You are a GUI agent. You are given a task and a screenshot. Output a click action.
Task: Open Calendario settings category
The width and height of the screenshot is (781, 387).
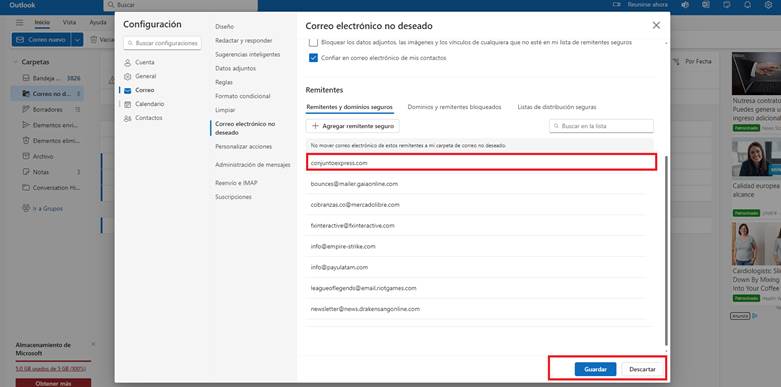[144, 104]
